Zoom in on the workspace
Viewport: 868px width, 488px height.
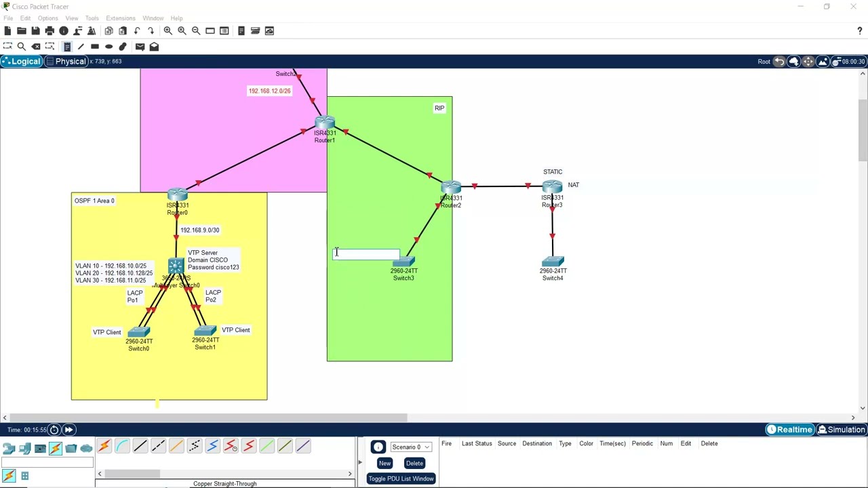[x=167, y=30]
